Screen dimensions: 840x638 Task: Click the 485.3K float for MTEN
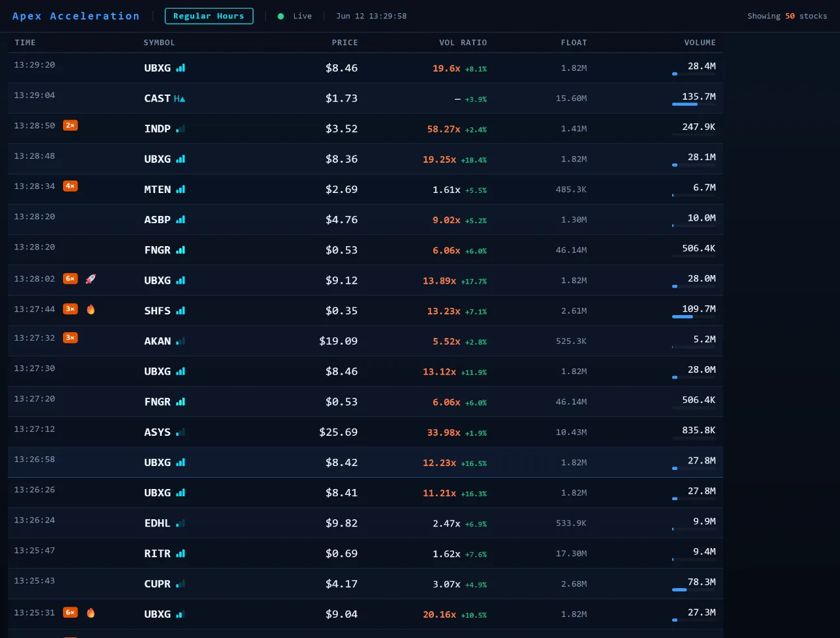(x=572, y=189)
